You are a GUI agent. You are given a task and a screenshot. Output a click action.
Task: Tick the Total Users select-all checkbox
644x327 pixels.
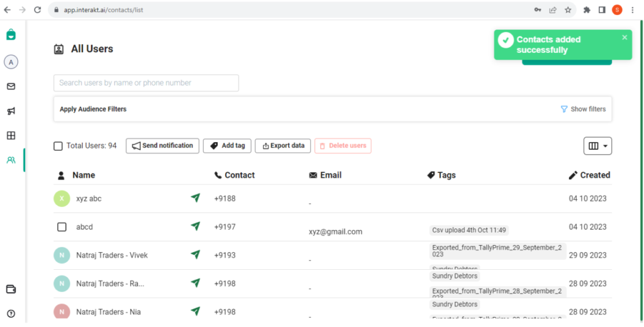(x=58, y=146)
